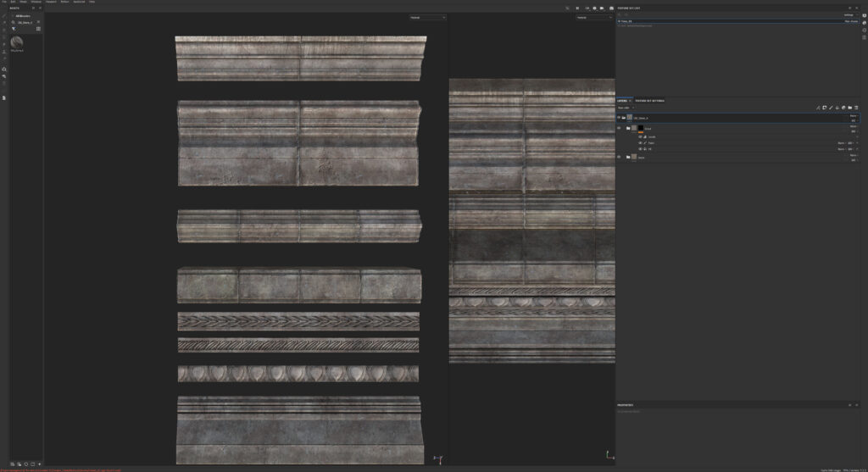Image resolution: width=868 pixels, height=472 pixels.
Task: Pause engine computations in top toolbar
Action: click(x=577, y=8)
